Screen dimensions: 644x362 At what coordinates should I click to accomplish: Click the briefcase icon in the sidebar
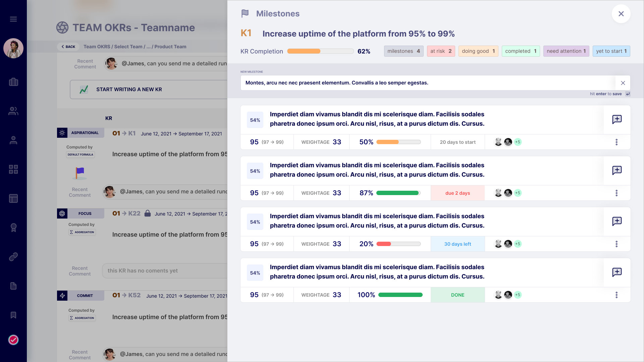click(13, 82)
